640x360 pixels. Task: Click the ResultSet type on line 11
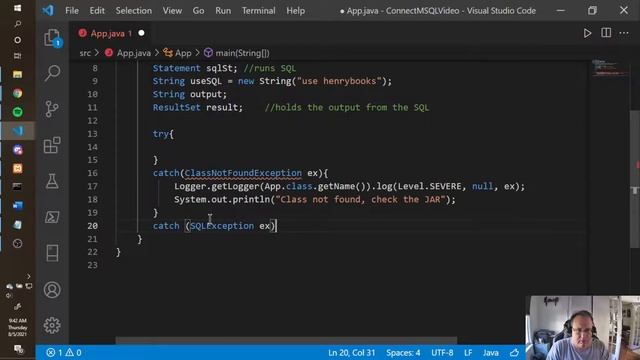pyautogui.click(x=176, y=107)
